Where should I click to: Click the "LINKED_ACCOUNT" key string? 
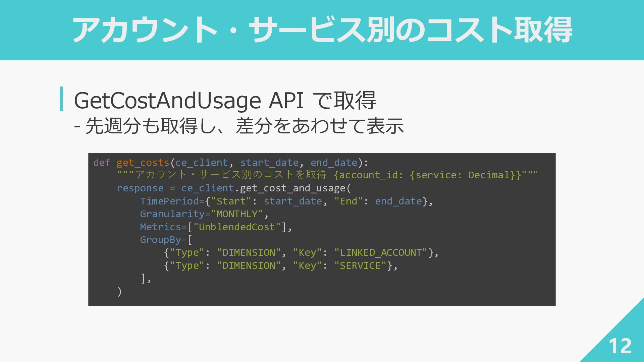coord(381,252)
